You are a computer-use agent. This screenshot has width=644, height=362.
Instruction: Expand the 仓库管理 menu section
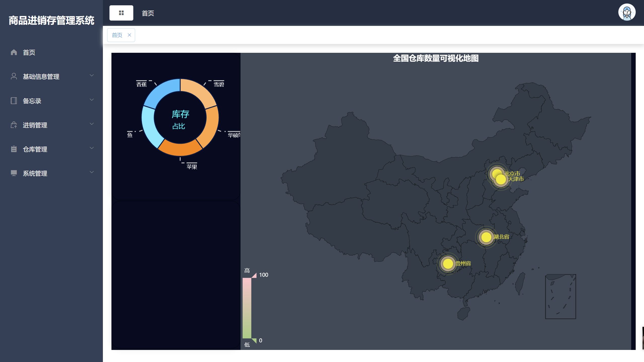pyautogui.click(x=34, y=149)
